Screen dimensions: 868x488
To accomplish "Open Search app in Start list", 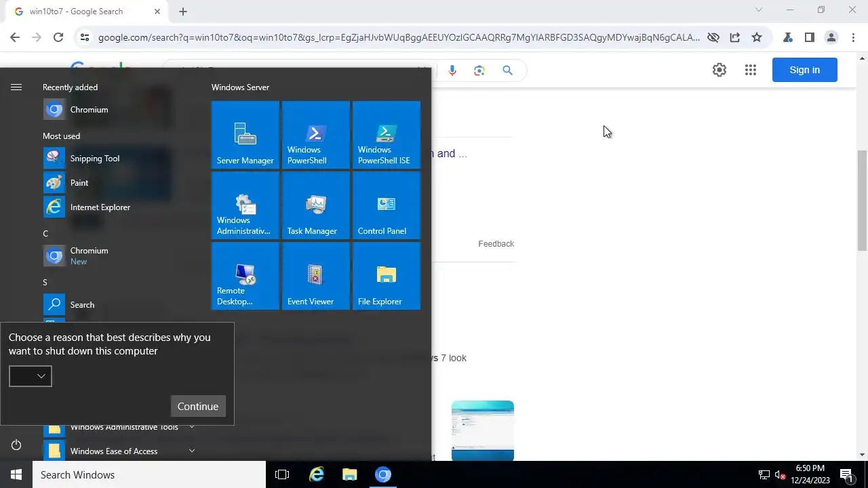I will tap(119, 305).
